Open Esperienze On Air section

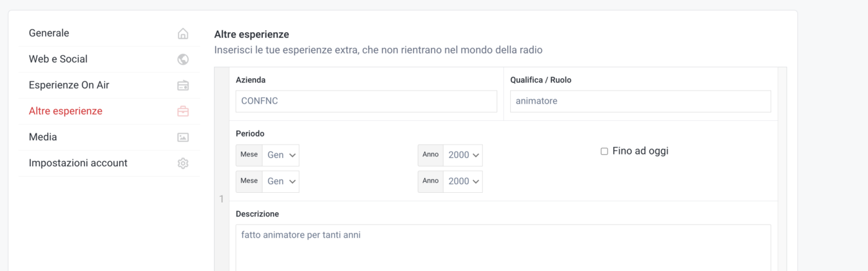point(69,85)
